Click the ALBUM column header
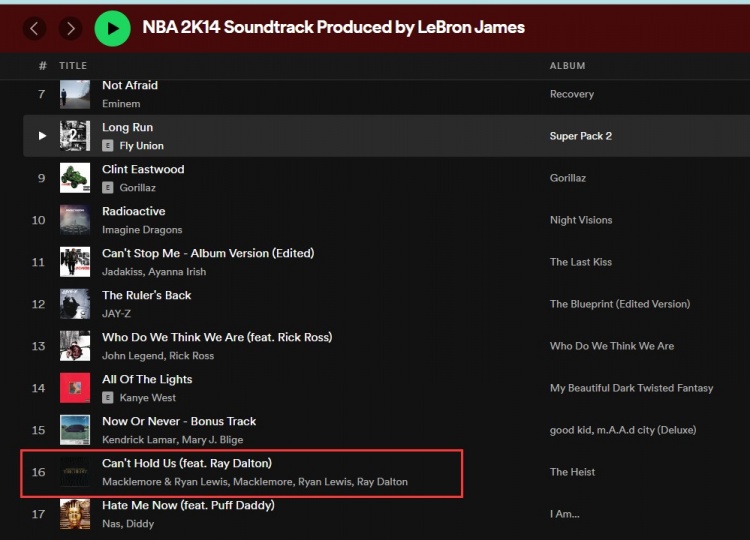This screenshot has height=540, width=750. pos(567,66)
